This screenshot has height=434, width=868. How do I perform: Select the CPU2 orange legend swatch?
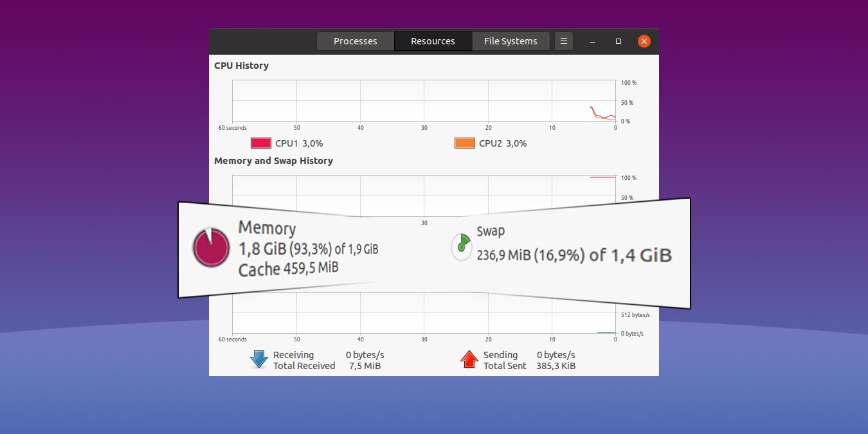point(464,143)
